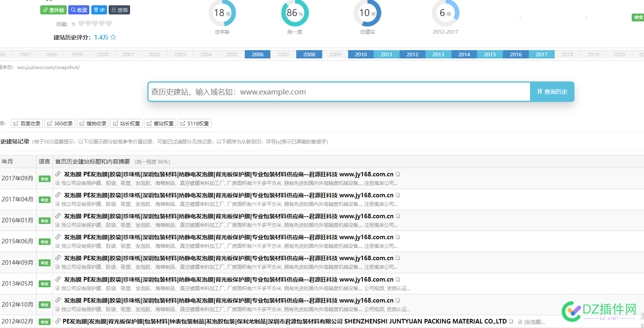Open the 爱站权重 external link

tap(160, 123)
